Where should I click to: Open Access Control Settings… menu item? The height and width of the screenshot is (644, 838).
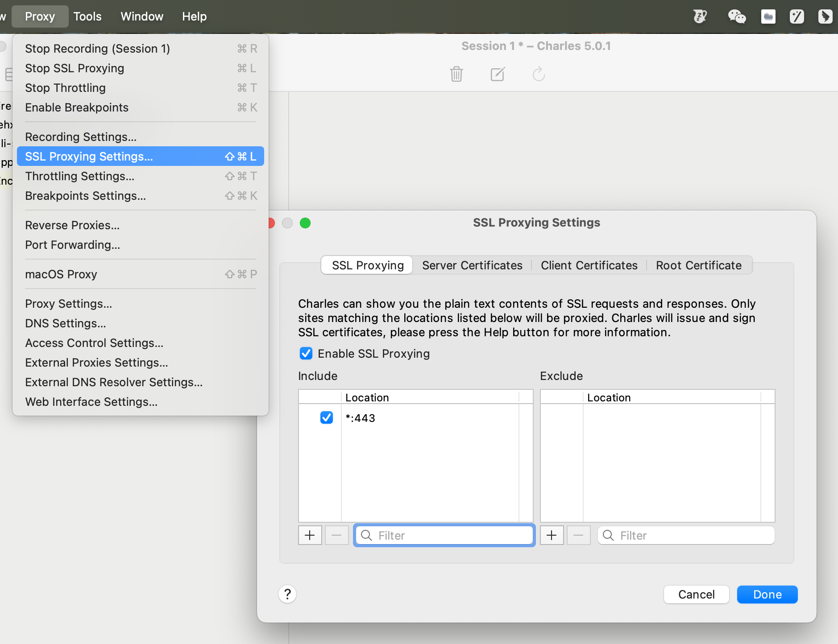click(141, 343)
